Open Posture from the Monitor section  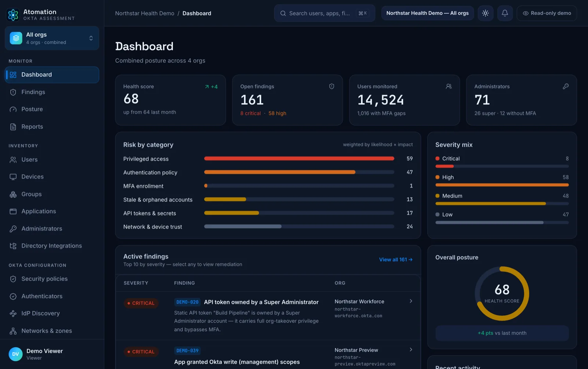click(52, 109)
